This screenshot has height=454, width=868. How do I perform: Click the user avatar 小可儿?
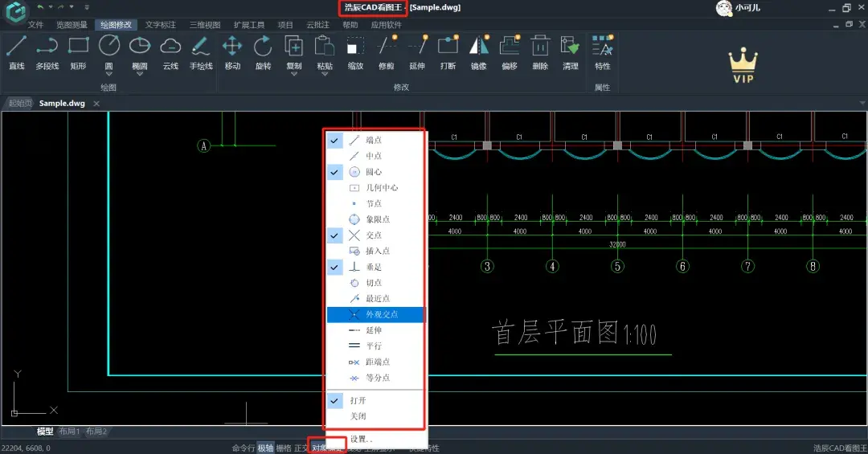[724, 8]
